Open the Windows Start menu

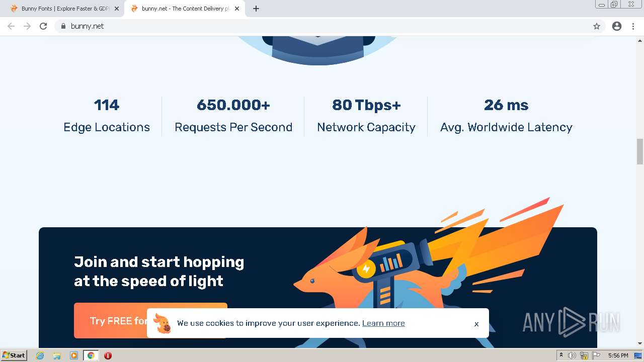click(x=14, y=355)
